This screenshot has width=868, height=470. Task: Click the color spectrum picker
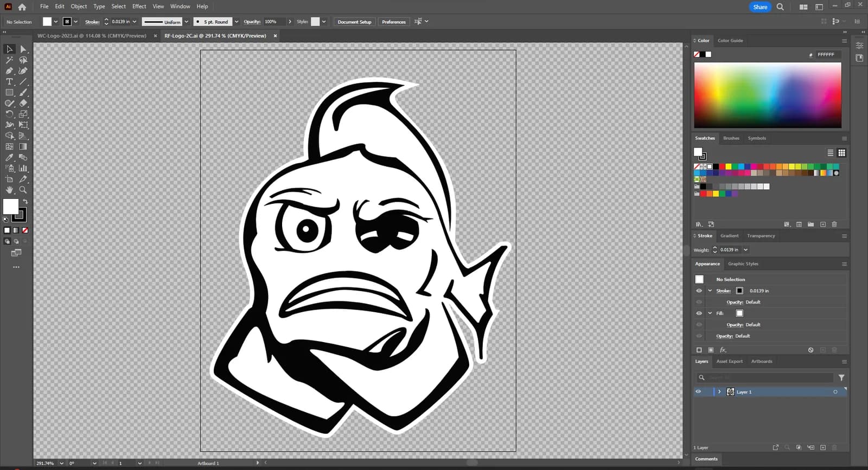[x=768, y=95]
